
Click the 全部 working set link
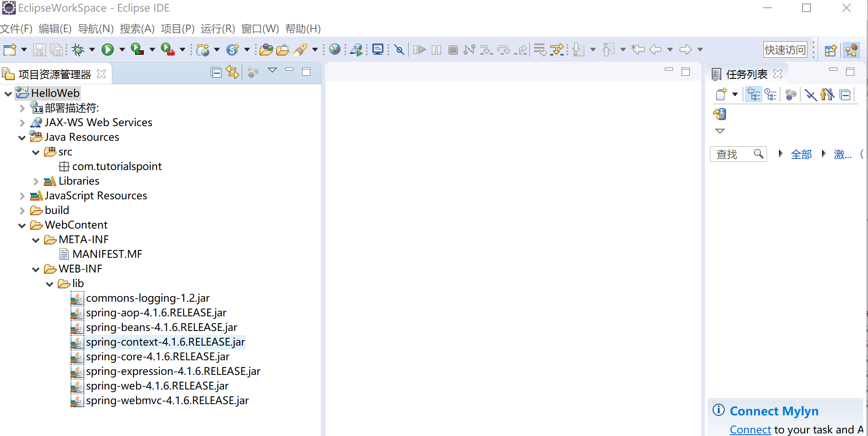click(801, 154)
